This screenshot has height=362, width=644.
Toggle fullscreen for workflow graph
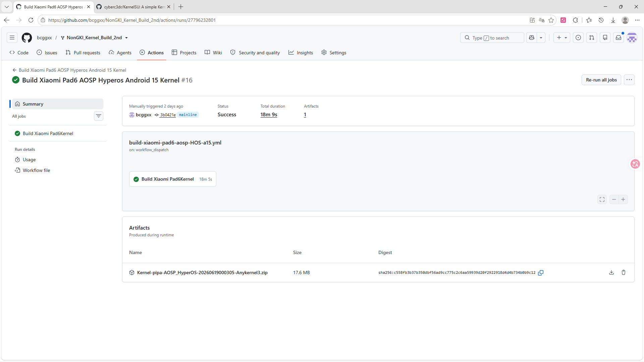click(602, 199)
